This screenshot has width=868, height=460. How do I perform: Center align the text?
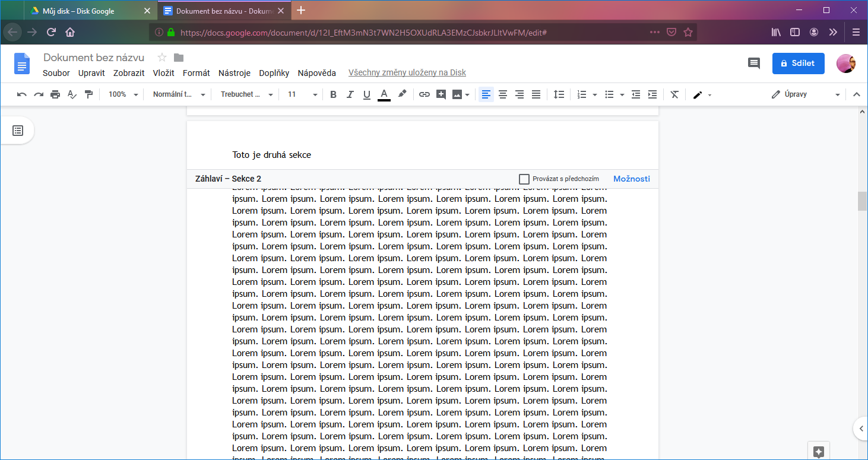[503, 94]
